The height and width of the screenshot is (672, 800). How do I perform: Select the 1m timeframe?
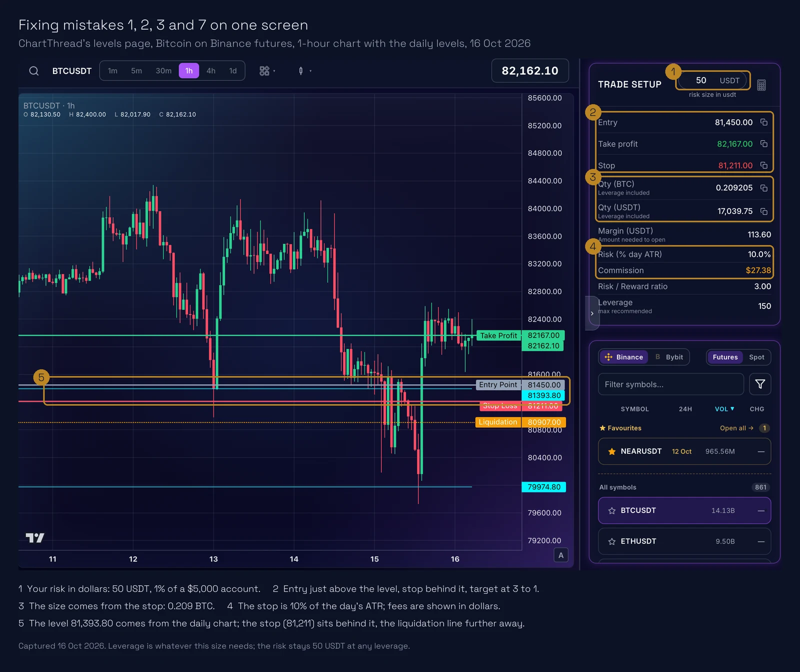[112, 71]
